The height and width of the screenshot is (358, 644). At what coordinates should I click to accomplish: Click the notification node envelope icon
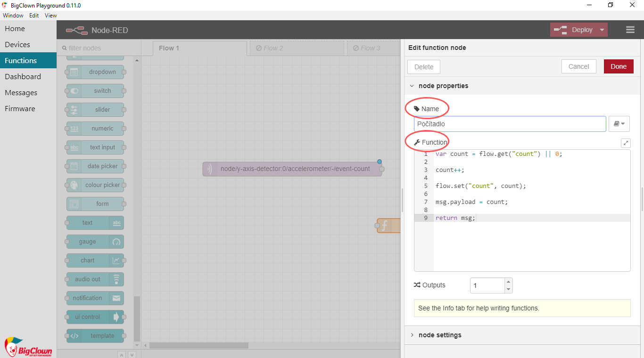click(x=116, y=298)
